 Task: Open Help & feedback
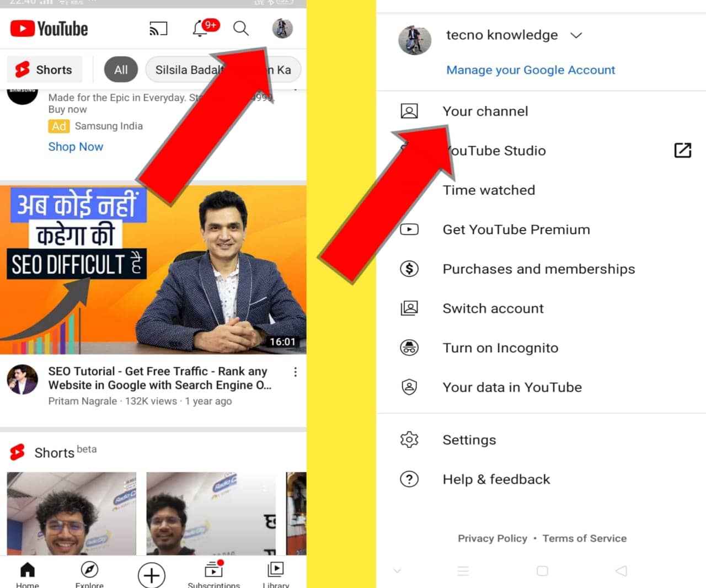pos(541,479)
